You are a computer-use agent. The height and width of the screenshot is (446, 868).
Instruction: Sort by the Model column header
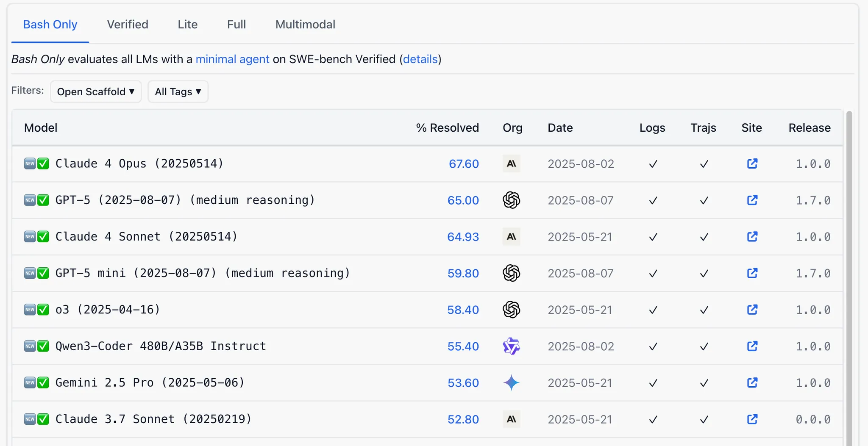[x=41, y=127]
